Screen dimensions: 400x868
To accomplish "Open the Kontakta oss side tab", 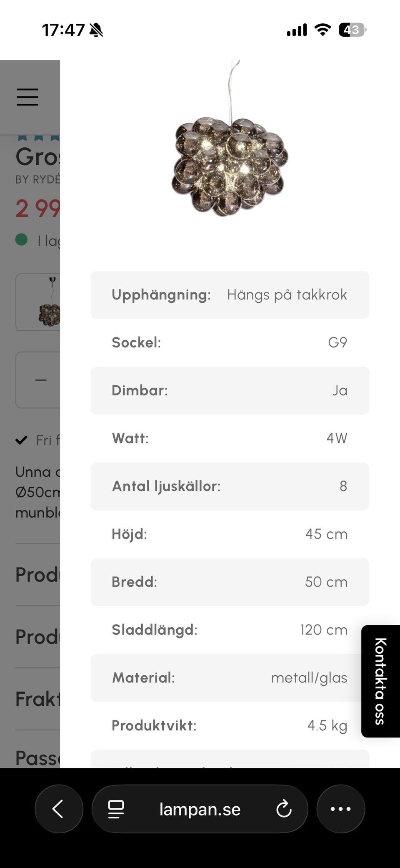I will pos(380,681).
